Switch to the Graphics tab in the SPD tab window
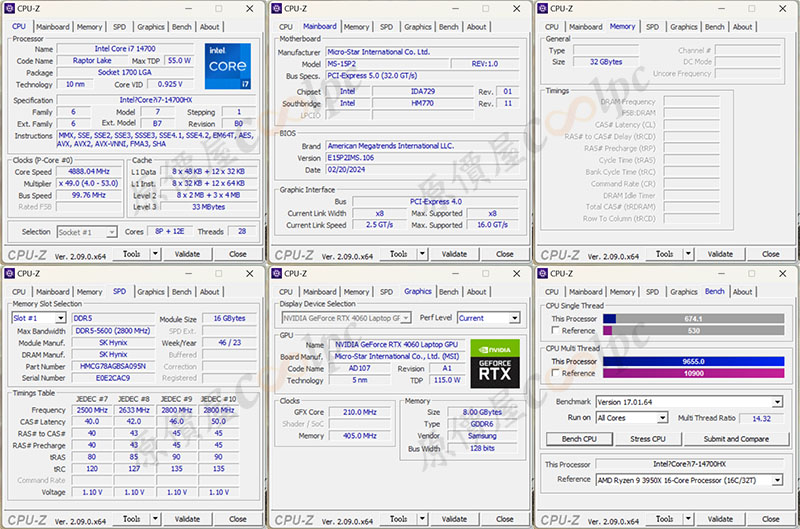 click(151, 292)
